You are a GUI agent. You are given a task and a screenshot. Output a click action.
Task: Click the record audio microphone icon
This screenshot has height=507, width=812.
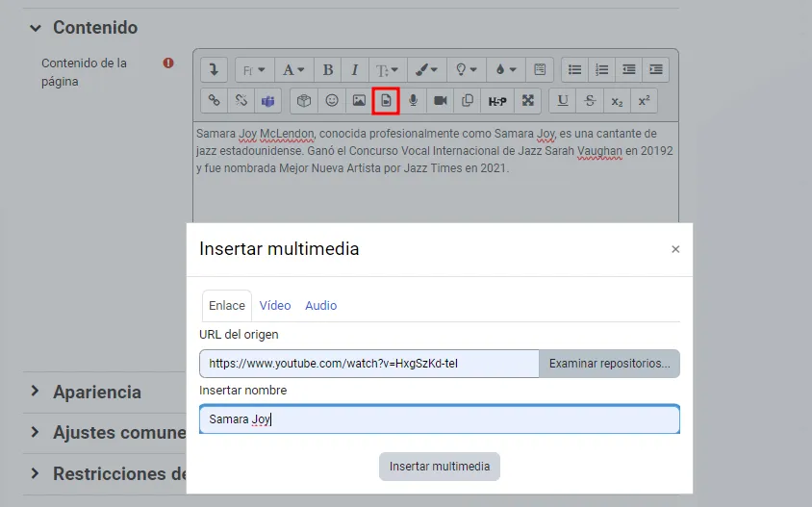413,100
